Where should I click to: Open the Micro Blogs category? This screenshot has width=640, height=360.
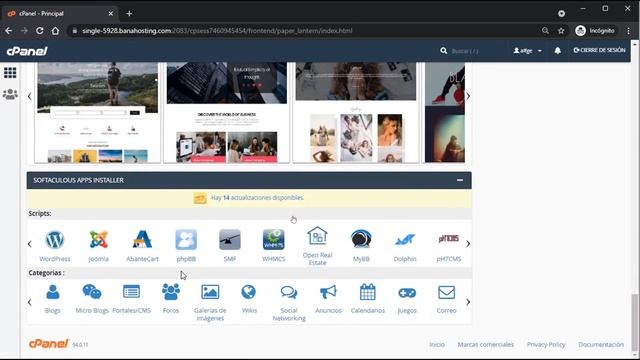(x=92, y=299)
